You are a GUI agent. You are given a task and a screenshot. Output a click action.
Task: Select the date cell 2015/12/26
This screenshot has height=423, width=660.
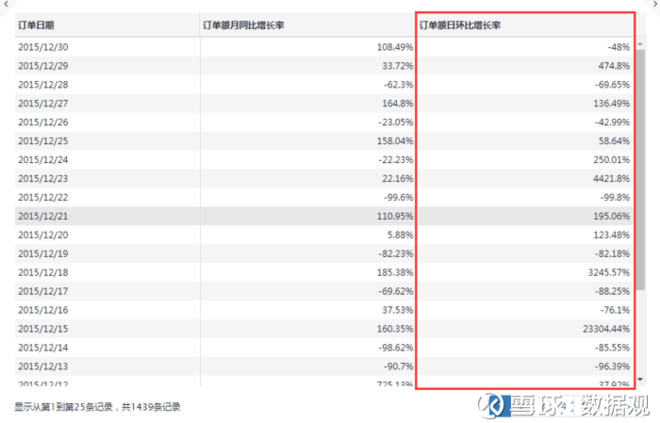click(43, 122)
